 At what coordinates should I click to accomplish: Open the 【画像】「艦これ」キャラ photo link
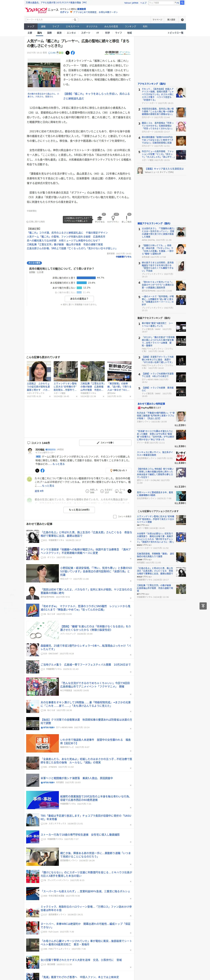(x=96, y=96)
